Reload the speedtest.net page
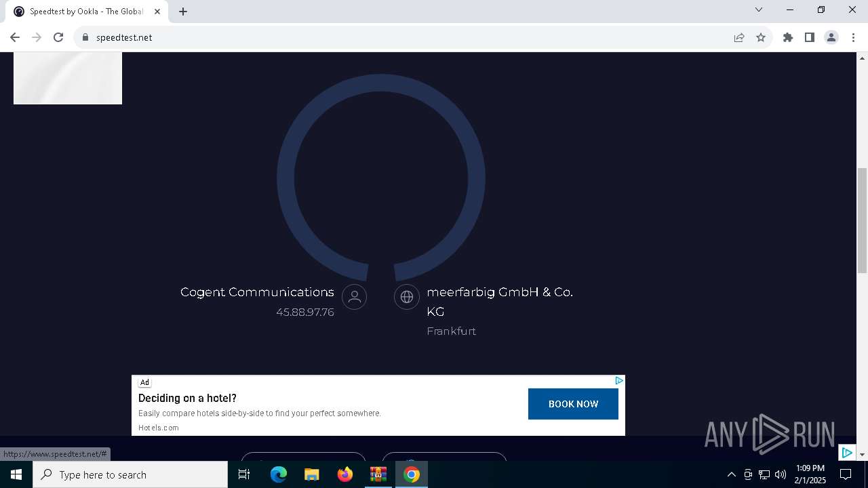Viewport: 868px width, 488px height. 58,37
